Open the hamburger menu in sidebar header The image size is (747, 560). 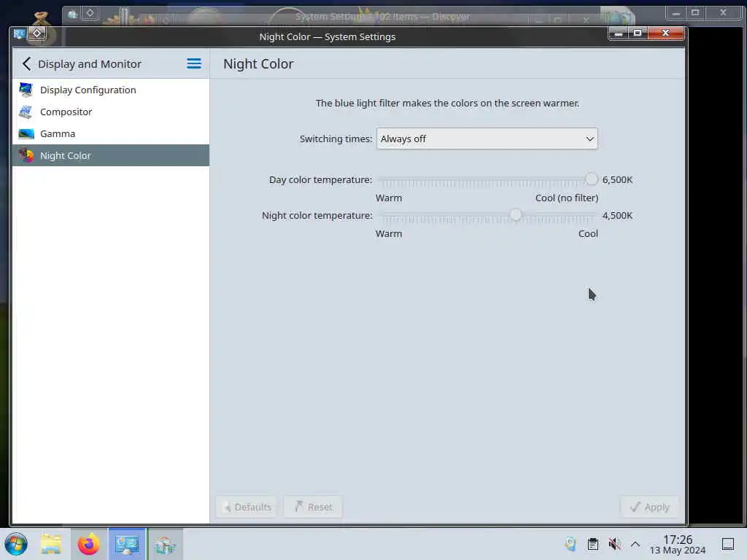[194, 64]
